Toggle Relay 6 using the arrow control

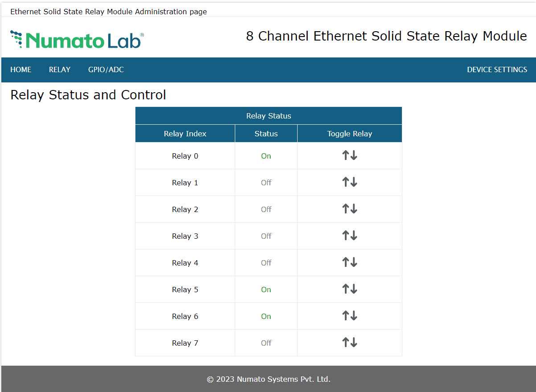tap(349, 316)
